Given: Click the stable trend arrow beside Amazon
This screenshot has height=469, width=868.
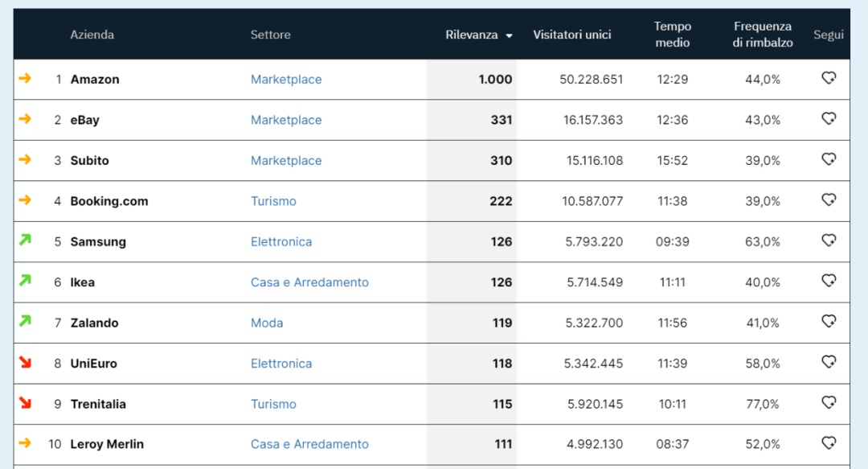Looking at the screenshot, I should [x=25, y=78].
